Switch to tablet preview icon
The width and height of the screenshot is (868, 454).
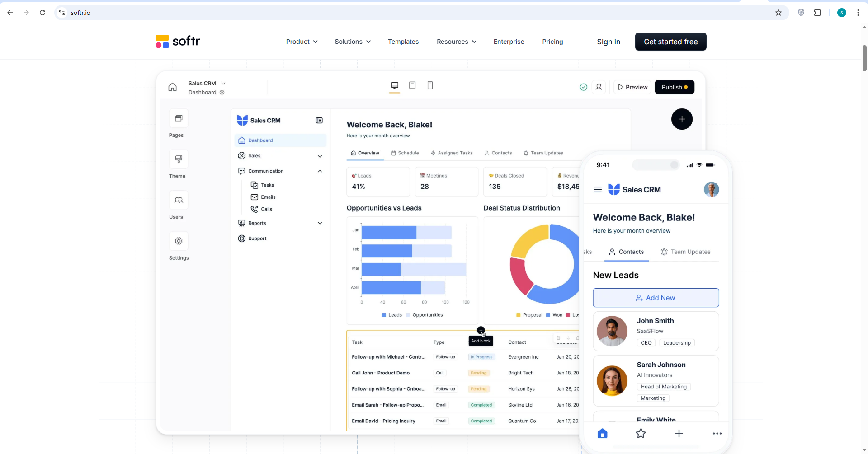click(412, 85)
